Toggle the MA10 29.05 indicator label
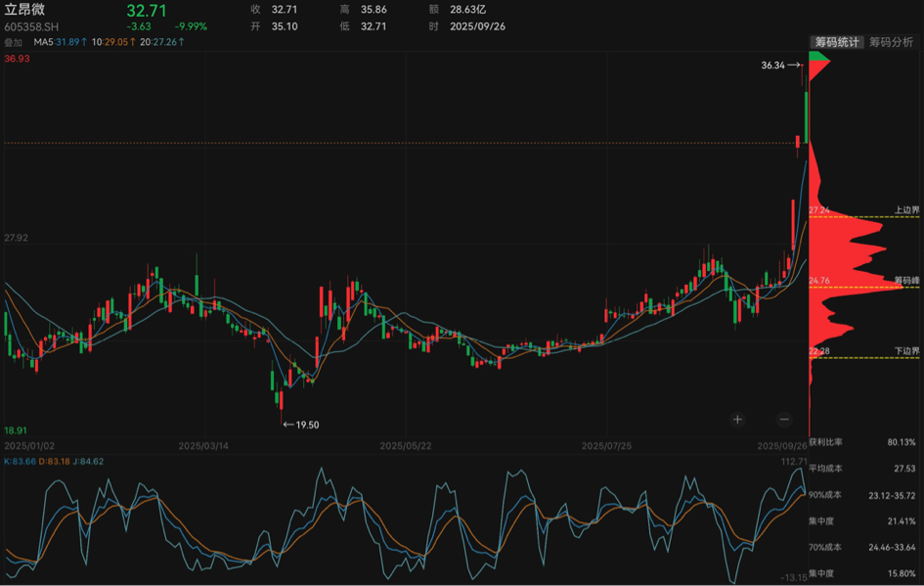924x586 pixels. coord(113,42)
